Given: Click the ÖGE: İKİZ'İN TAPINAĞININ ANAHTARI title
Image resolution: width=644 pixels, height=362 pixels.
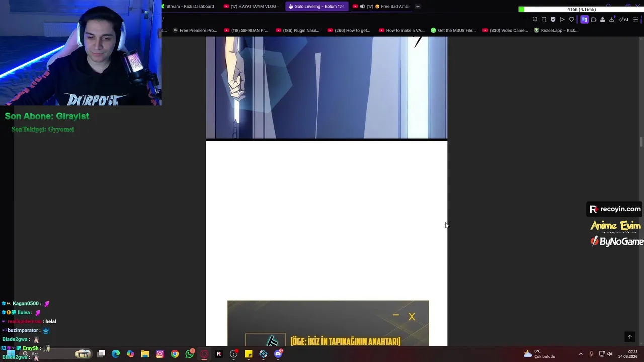Looking at the screenshot, I should 346,341.
